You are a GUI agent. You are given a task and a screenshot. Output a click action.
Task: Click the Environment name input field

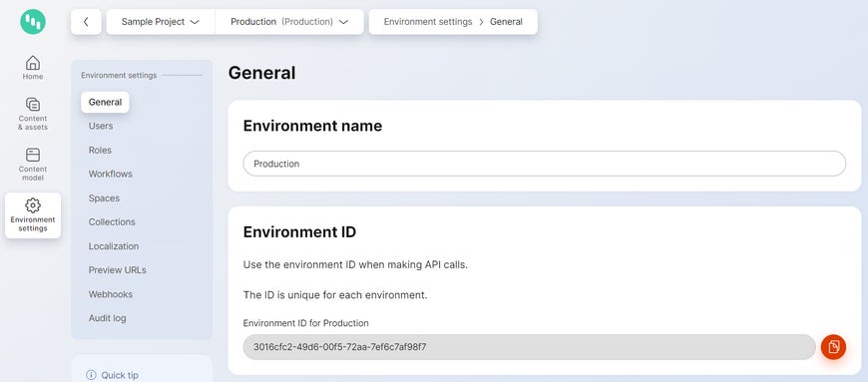[545, 164]
